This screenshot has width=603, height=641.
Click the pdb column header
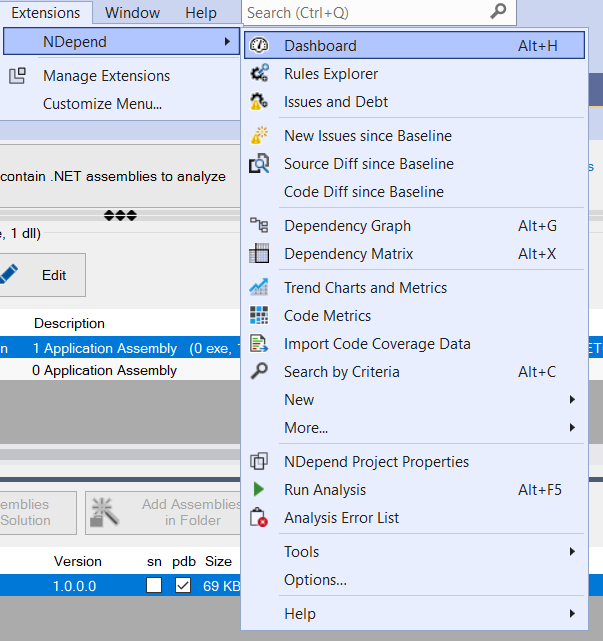click(x=184, y=561)
